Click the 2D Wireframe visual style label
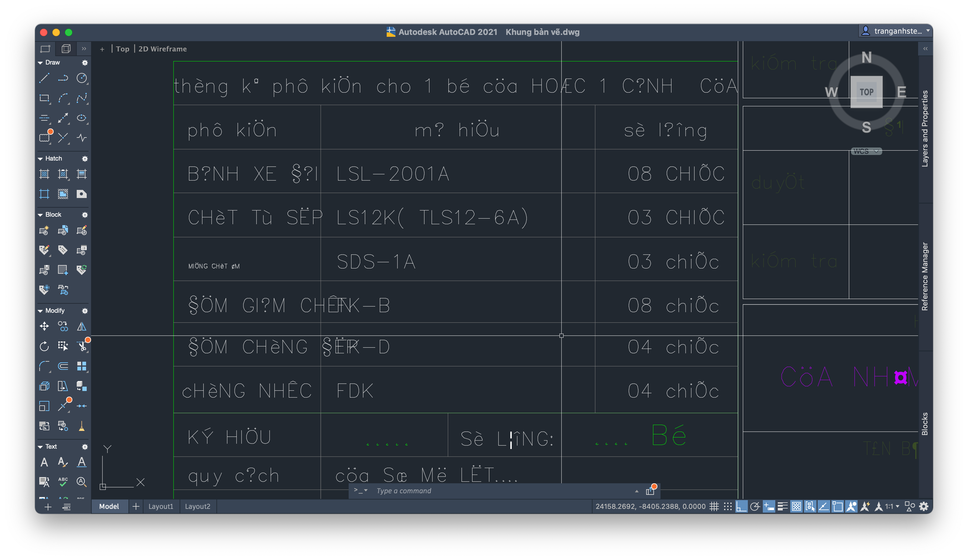The image size is (968, 560). pos(162,49)
